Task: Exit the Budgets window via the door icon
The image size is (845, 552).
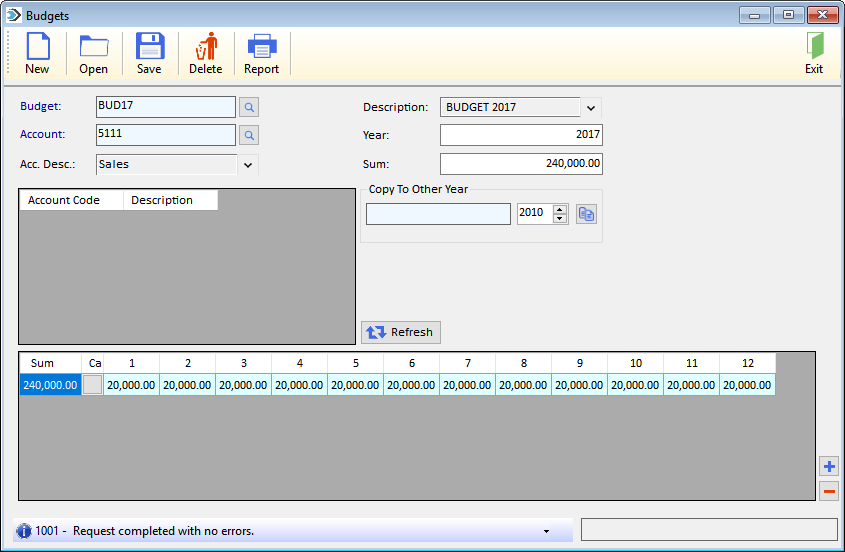Action: (814, 46)
